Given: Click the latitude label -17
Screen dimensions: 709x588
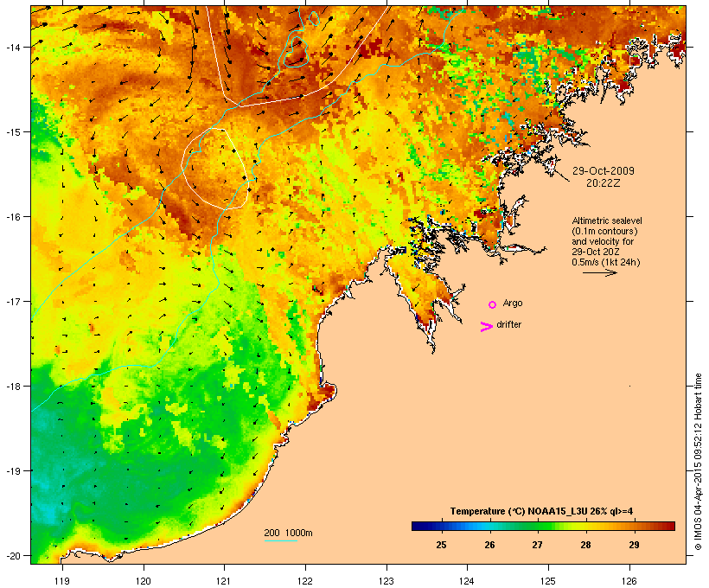Looking at the screenshot, I should [x=13, y=301].
